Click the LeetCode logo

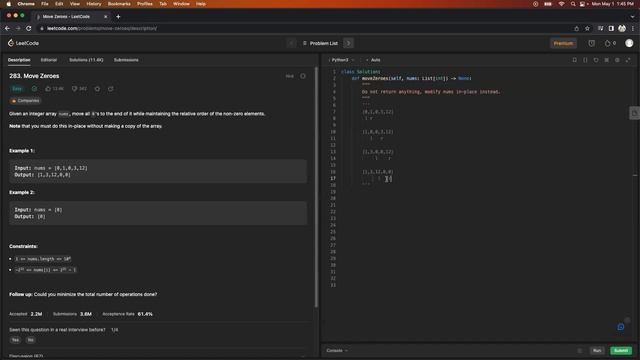pos(23,43)
